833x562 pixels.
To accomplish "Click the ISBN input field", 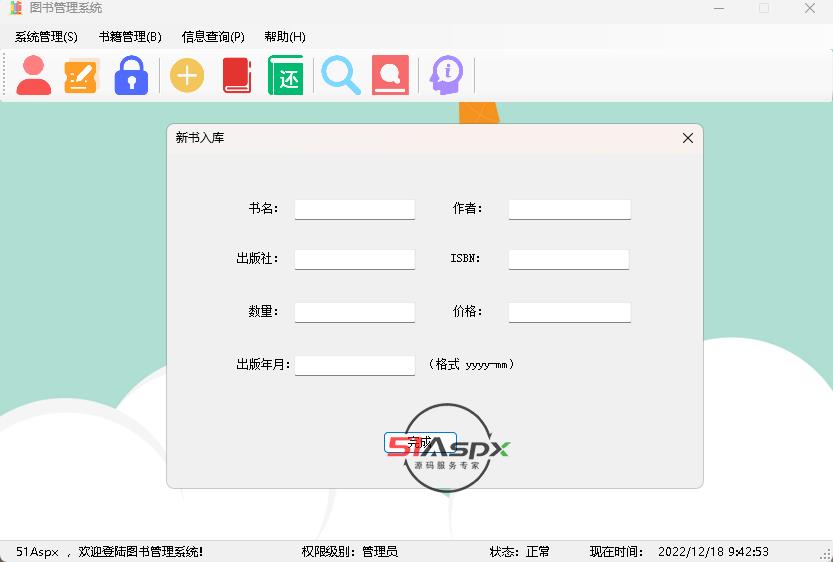I will (x=568, y=259).
